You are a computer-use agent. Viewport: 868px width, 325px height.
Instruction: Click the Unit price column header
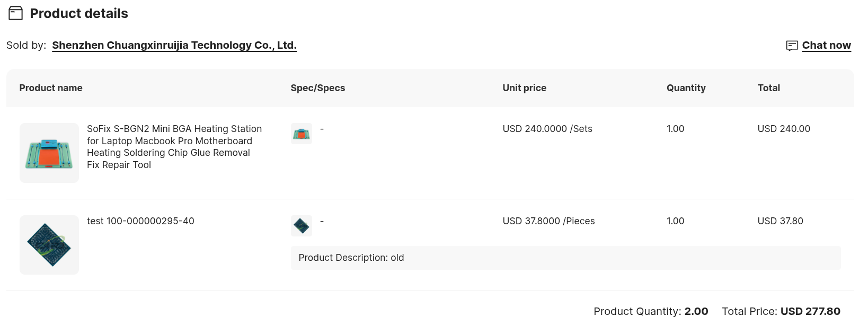pos(525,88)
